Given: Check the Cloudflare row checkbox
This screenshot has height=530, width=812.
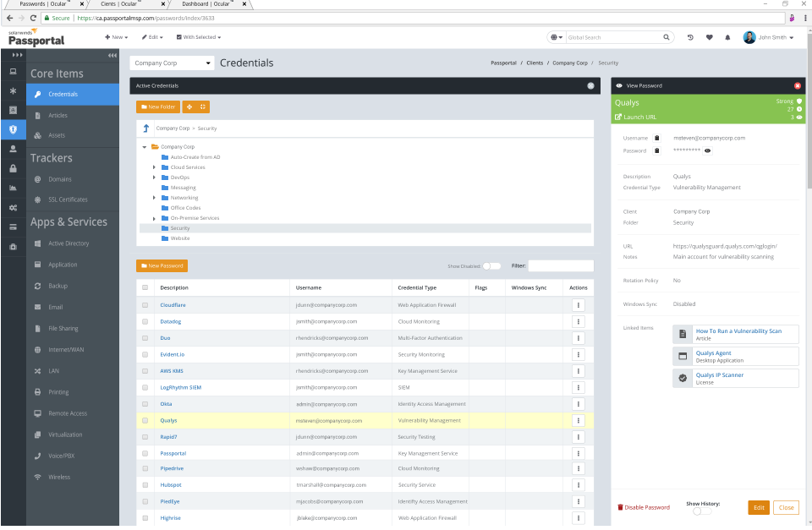Looking at the screenshot, I should point(145,305).
